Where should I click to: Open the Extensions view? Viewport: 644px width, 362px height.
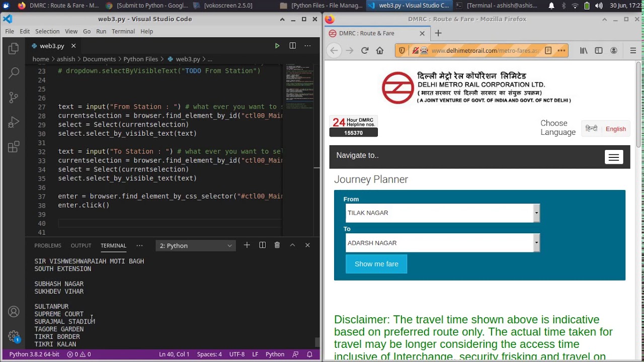tap(14, 147)
